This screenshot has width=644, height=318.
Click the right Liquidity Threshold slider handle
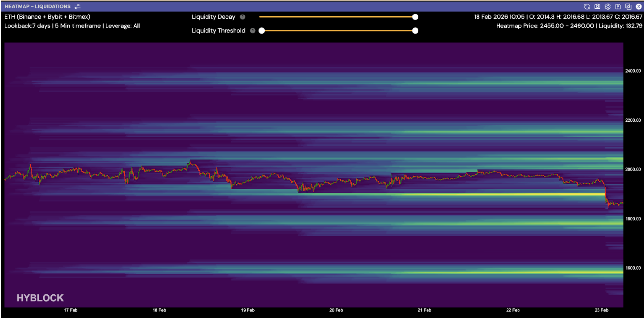(x=415, y=31)
